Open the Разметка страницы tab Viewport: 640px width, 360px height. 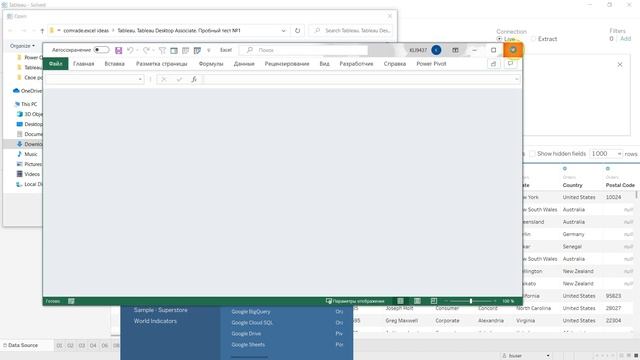click(162, 64)
